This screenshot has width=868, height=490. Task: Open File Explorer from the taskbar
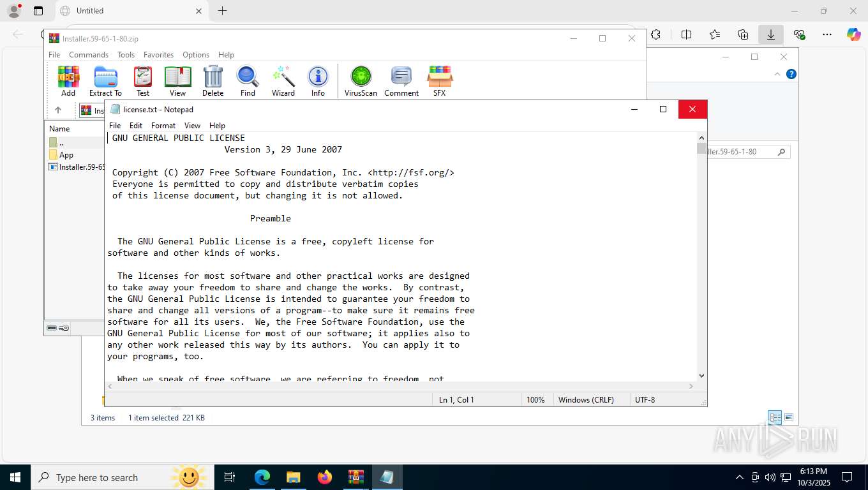[x=293, y=477]
